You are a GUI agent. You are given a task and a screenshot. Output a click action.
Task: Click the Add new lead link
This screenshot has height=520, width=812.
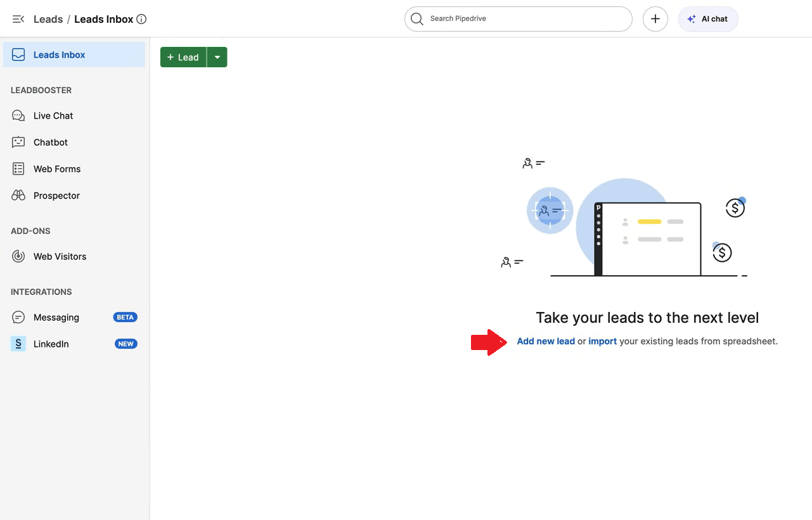point(546,341)
